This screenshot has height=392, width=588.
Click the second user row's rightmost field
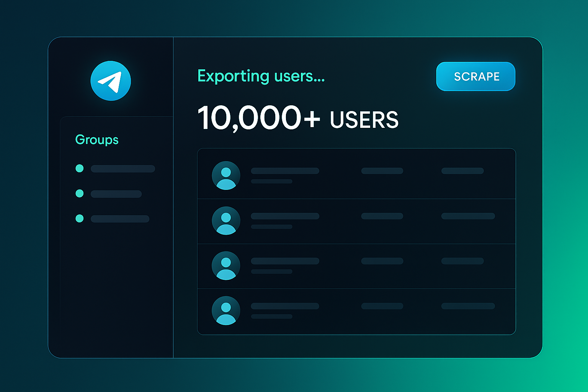[468, 216]
